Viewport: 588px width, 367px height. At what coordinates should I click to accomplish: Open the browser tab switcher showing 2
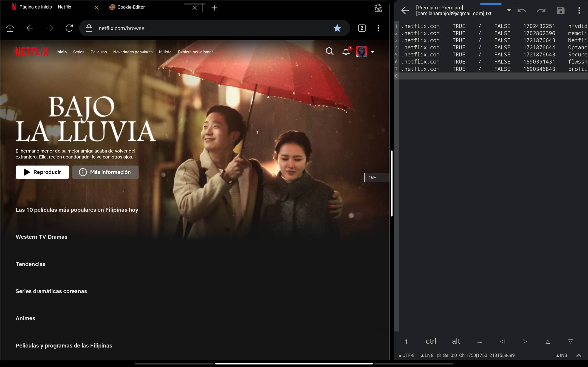[x=362, y=28]
